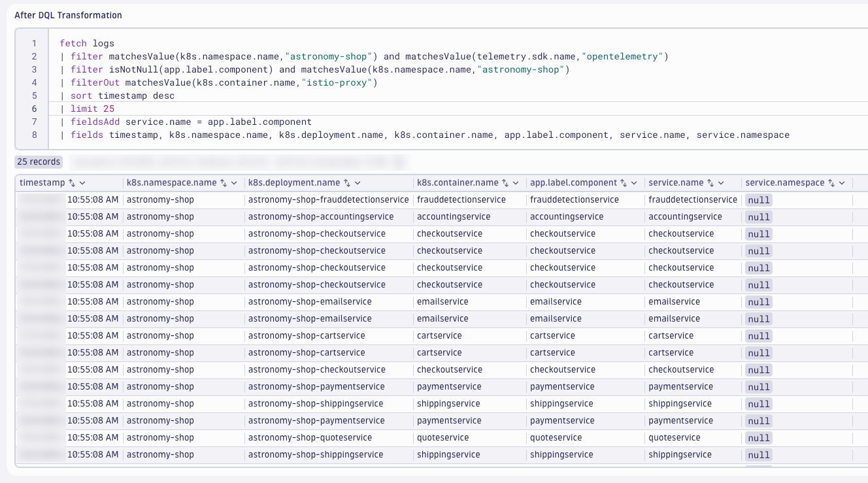Click editor line number 2

[x=34, y=56]
